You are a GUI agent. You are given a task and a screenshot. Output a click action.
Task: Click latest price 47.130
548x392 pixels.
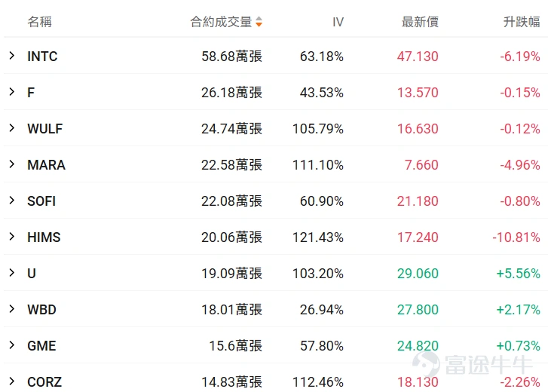(418, 57)
